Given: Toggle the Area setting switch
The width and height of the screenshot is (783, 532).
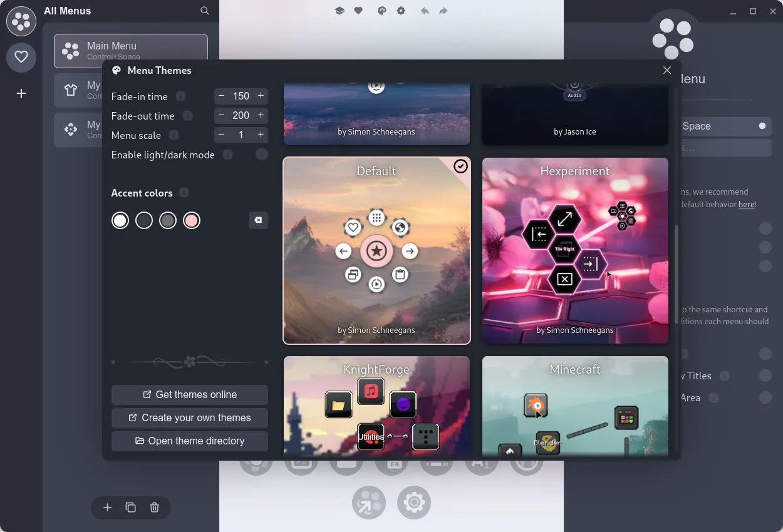Looking at the screenshot, I should (x=765, y=397).
